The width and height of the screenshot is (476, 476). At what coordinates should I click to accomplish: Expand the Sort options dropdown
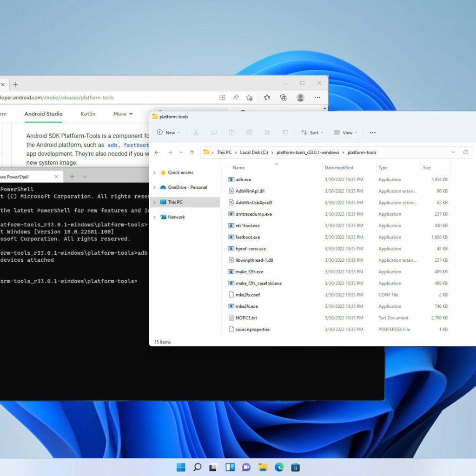pos(312,132)
